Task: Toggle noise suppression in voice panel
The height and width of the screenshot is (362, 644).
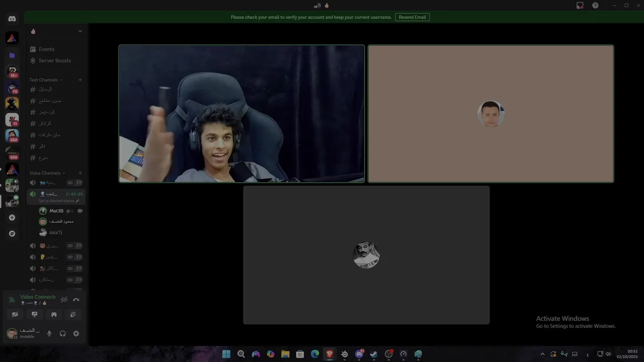Action: [64, 300]
